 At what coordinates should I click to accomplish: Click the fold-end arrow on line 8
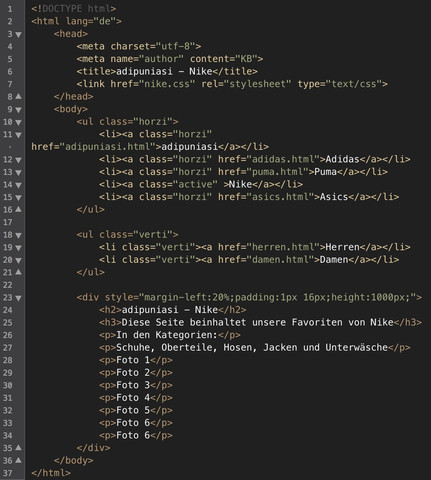click(18, 97)
